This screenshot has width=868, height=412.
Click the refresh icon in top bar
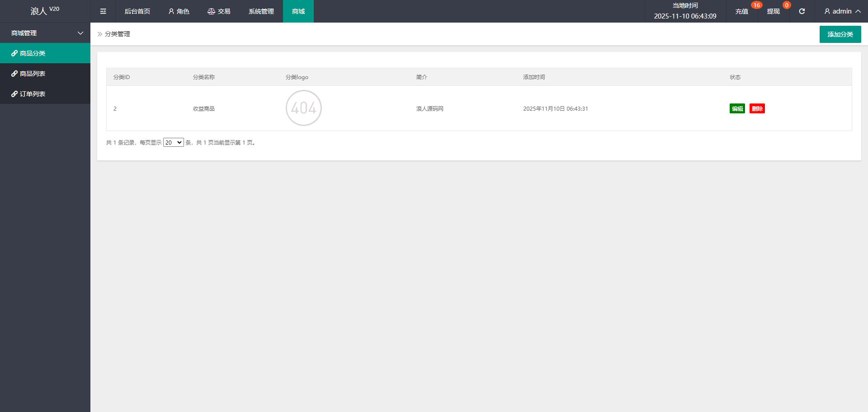(x=802, y=11)
